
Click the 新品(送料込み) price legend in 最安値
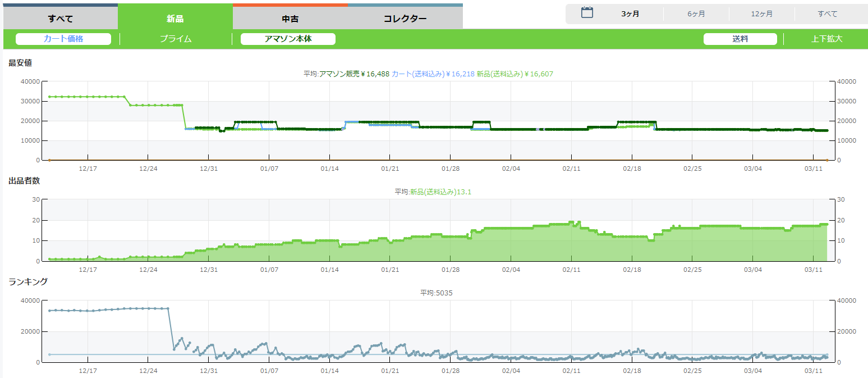tap(515, 74)
